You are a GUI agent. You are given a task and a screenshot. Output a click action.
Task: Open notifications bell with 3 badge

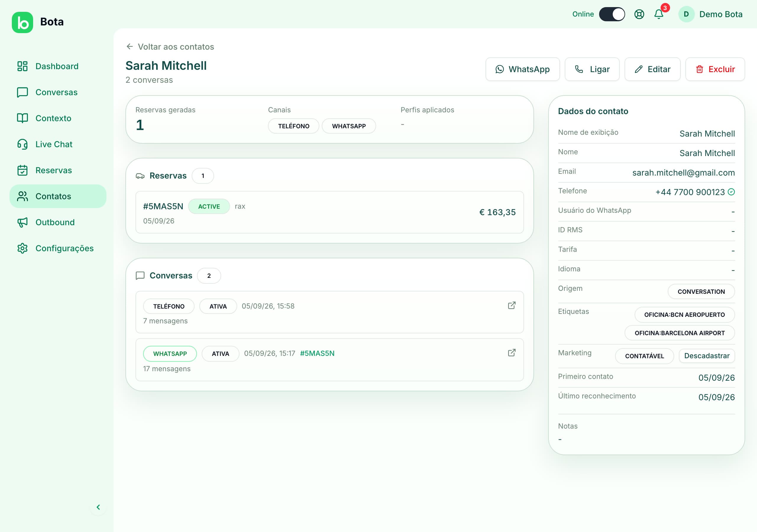click(659, 14)
